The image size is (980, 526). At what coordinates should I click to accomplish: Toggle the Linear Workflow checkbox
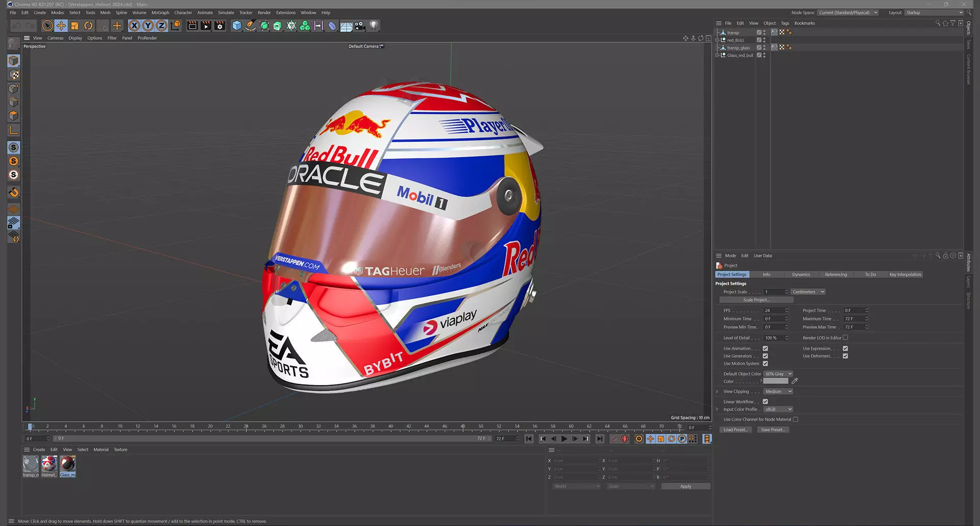point(765,402)
